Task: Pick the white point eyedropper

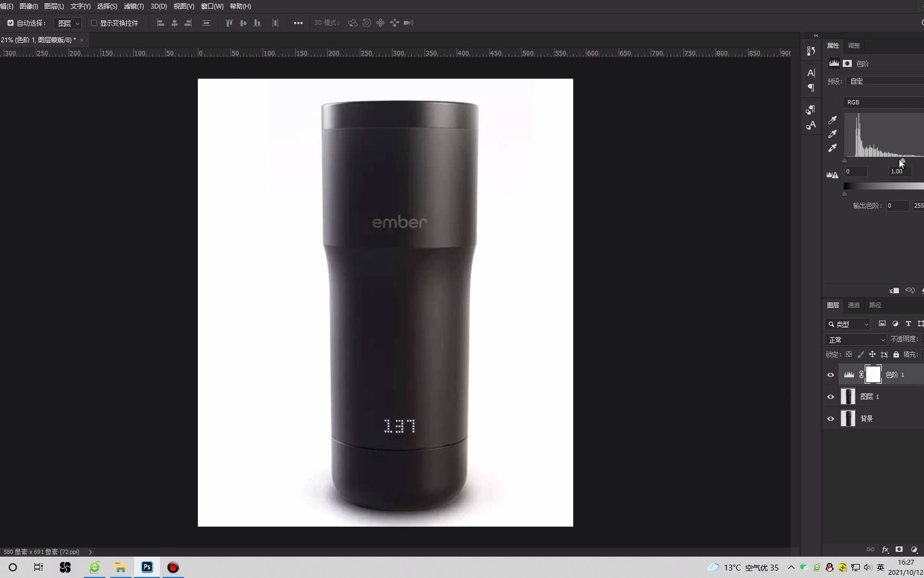Action: [833, 148]
